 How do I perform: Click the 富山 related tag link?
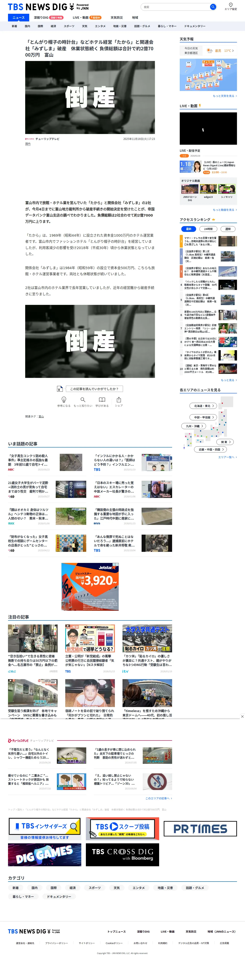pos(41,417)
